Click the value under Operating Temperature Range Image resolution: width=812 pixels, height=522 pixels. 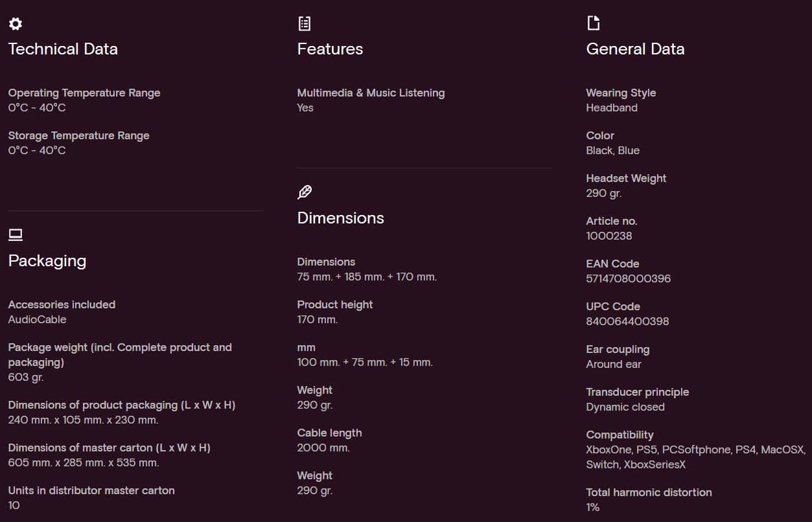pyautogui.click(x=37, y=108)
